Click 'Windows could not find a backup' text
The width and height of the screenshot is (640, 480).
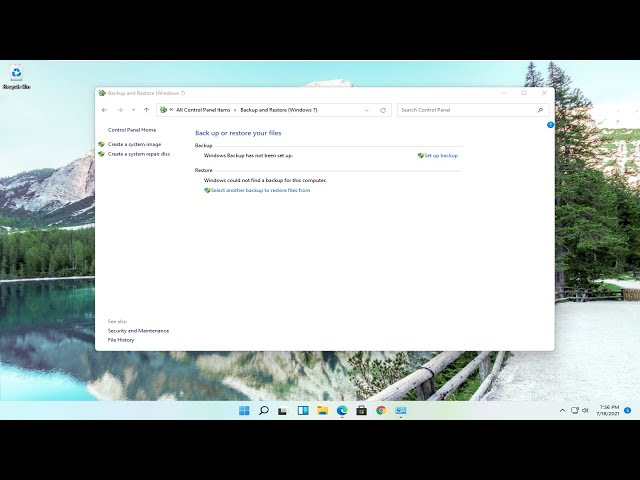265,180
